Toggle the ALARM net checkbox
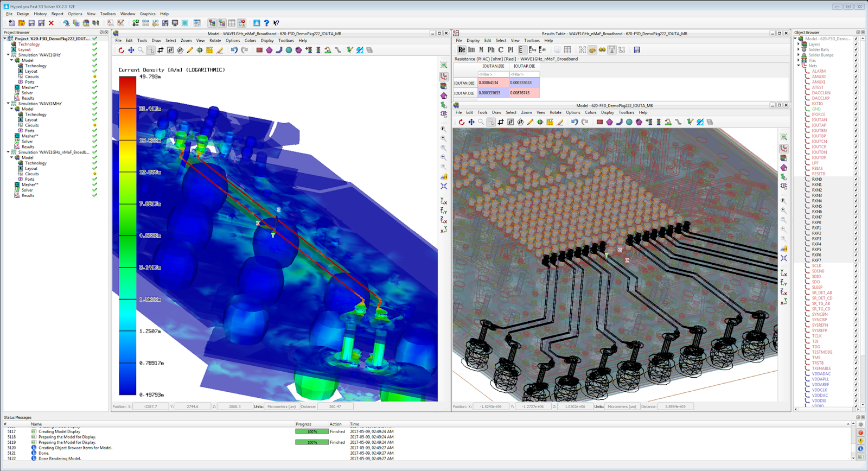 tap(856, 72)
